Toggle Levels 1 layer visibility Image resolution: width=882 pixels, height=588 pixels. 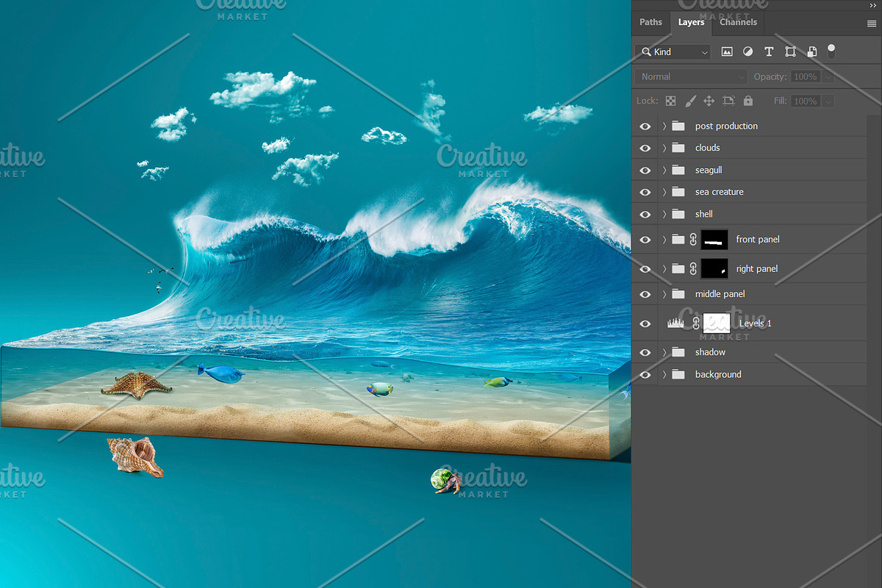click(645, 323)
